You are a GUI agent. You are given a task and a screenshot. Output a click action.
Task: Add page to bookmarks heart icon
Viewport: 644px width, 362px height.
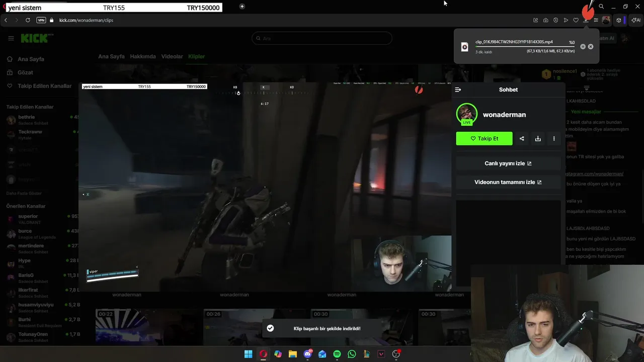click(x=576, y=20)
